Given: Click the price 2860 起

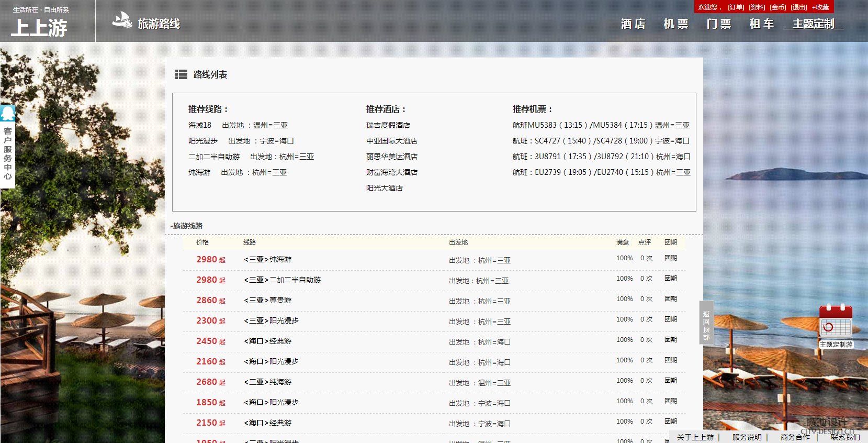Looking at the screenshot, I should (211, 300).
